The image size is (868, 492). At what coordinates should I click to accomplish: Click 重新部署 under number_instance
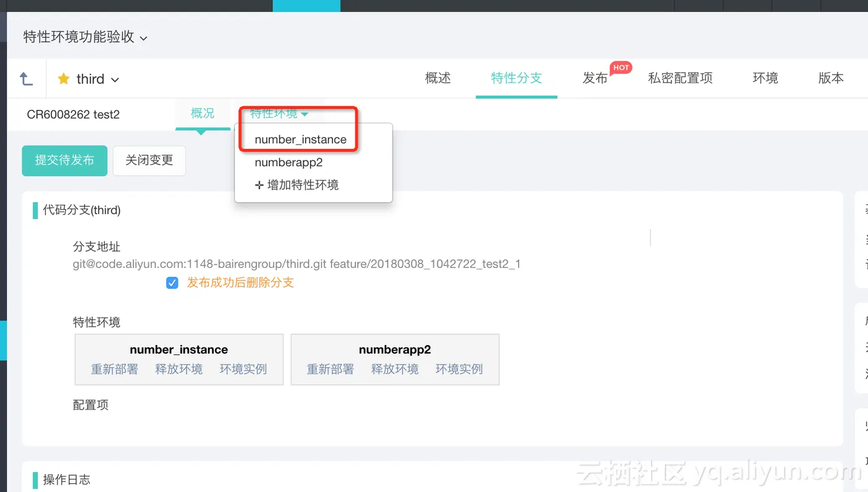tap(115, 369)
